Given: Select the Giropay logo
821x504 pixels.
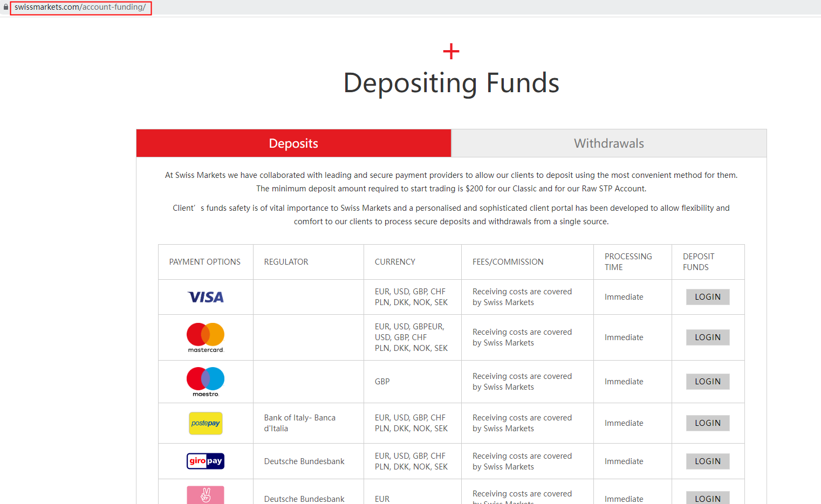Looking at the screenshot, I should pyautogui.click(x=206, y=461).
